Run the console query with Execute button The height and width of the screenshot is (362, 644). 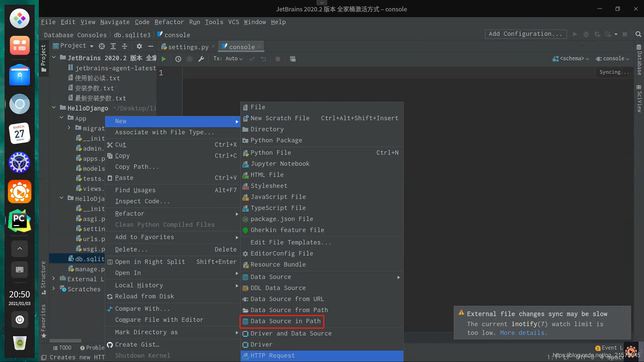pyautogui.click(x=164, y=59)
